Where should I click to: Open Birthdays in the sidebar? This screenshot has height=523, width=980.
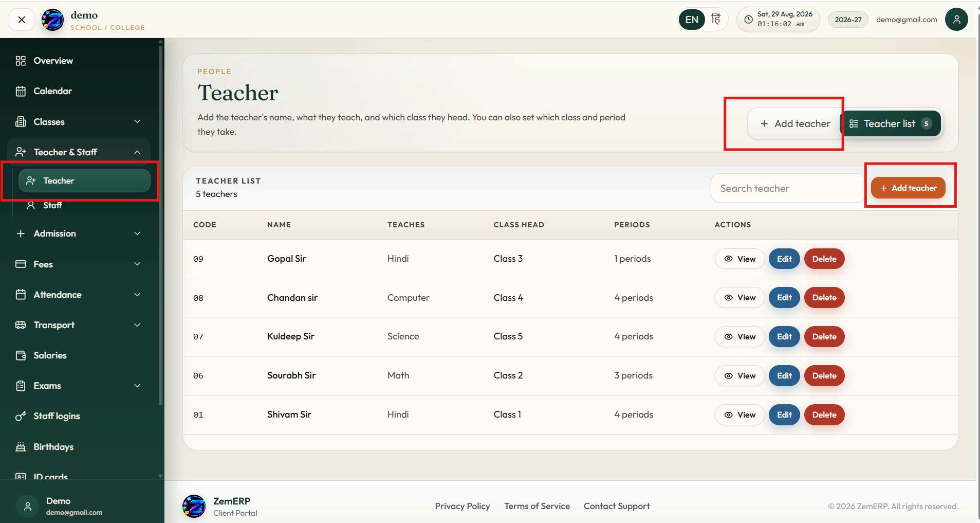79,446
